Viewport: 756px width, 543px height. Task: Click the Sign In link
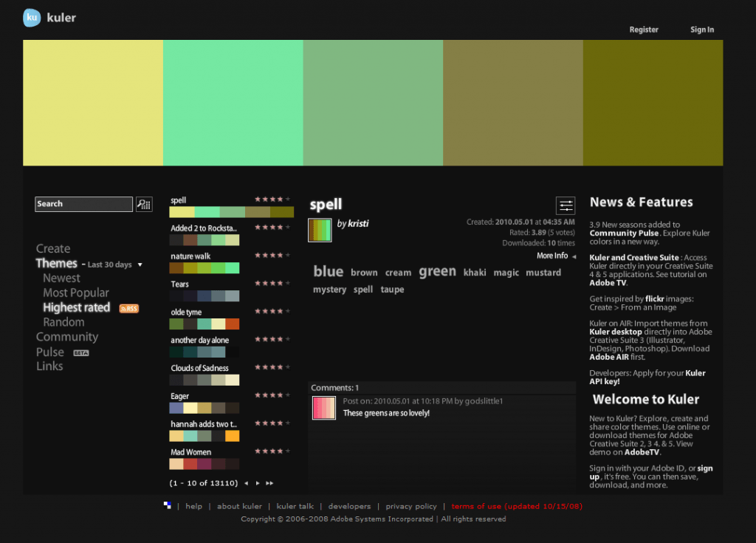click(702, 30)
